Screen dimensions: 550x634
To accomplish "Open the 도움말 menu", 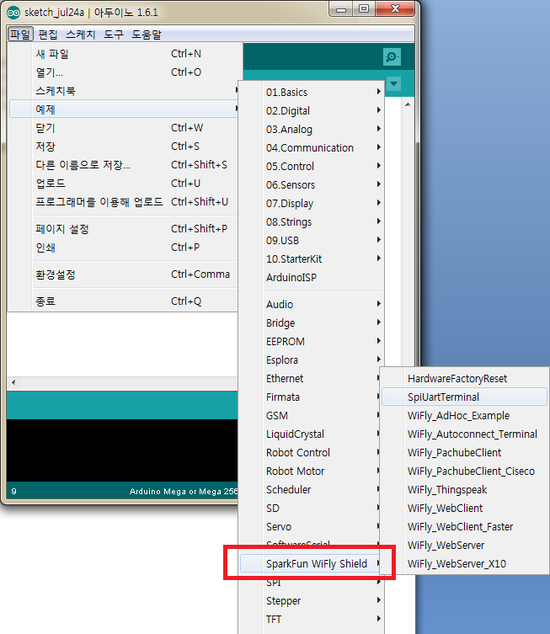I will tap(146, 34).
